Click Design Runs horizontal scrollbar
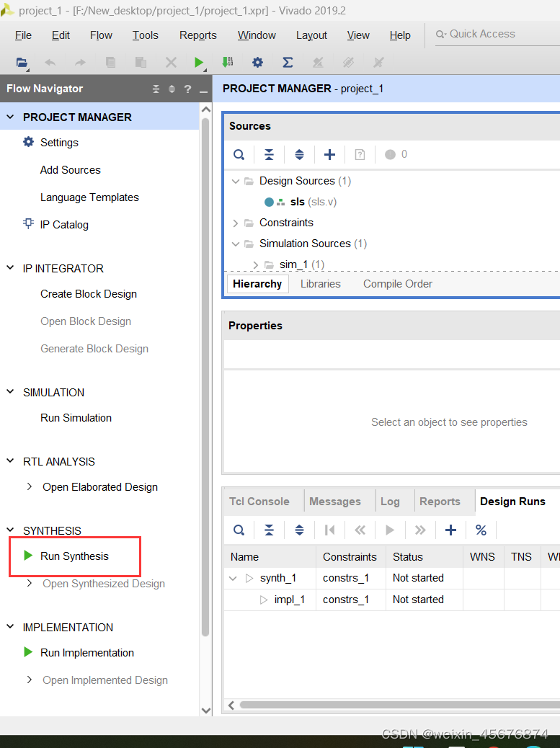The height and width of the screenshot is (748, 560). [x=400, y=705]
